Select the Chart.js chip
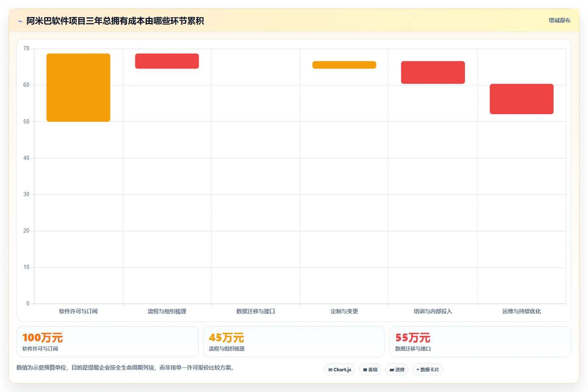 [340, 370]
